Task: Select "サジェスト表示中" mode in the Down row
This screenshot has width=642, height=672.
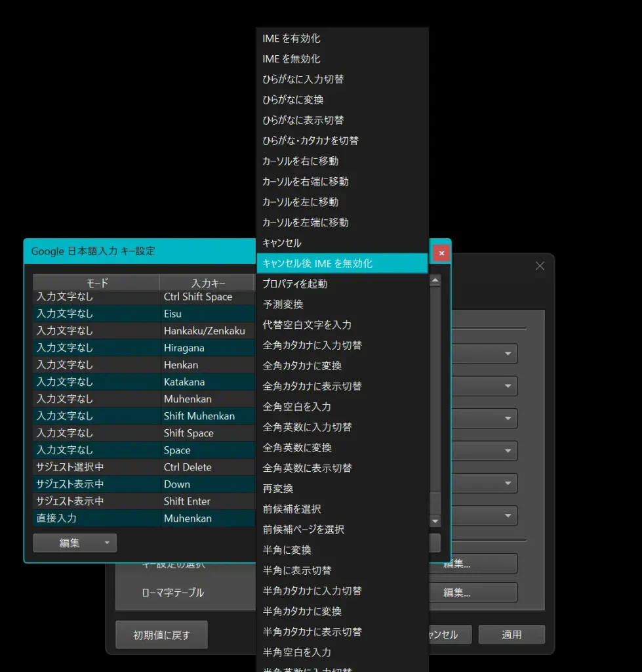Action: point(97,484)
